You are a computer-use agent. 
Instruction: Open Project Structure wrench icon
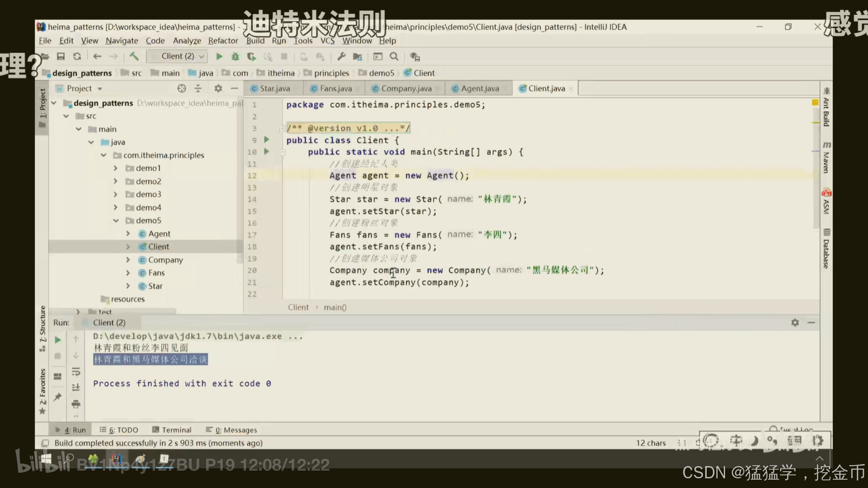341,56
